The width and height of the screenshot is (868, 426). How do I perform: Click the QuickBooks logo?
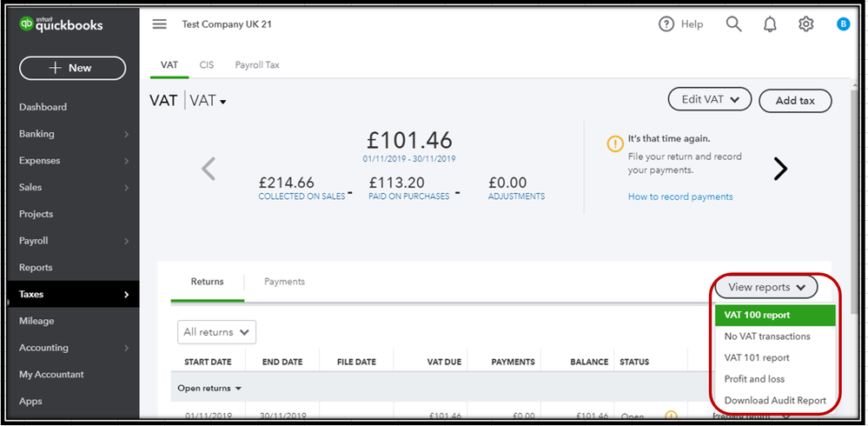61,24
